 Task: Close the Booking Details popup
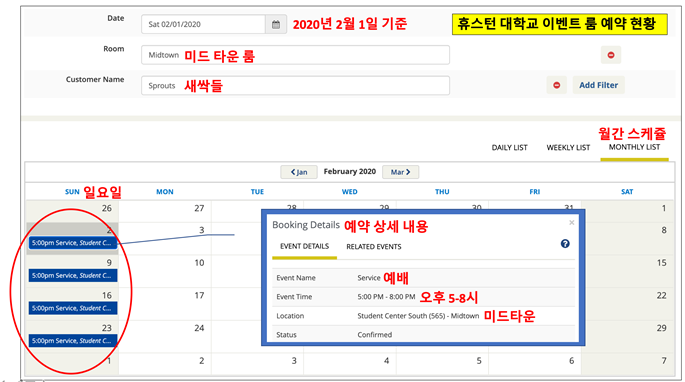pos(571,223)
